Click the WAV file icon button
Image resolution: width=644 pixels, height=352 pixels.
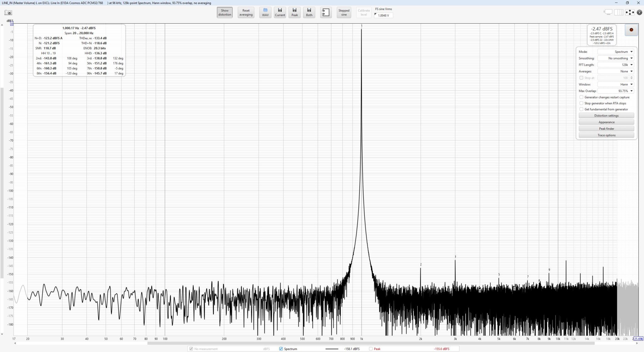265,12
